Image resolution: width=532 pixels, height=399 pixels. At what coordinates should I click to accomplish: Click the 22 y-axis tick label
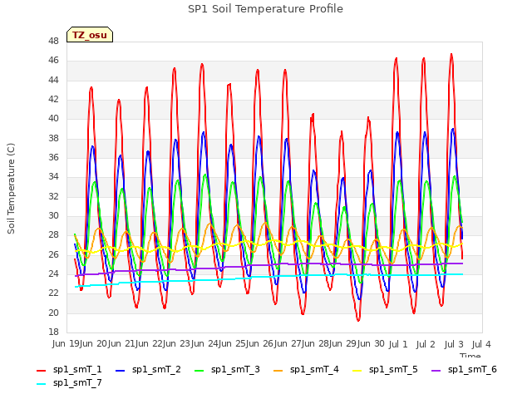53,293
